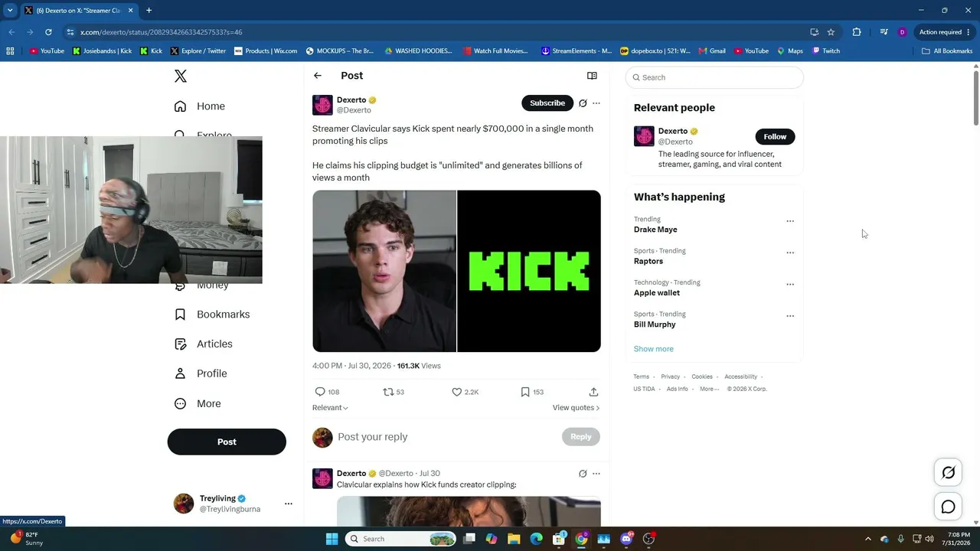Open More options for Raptors trend

click(790, 253)
